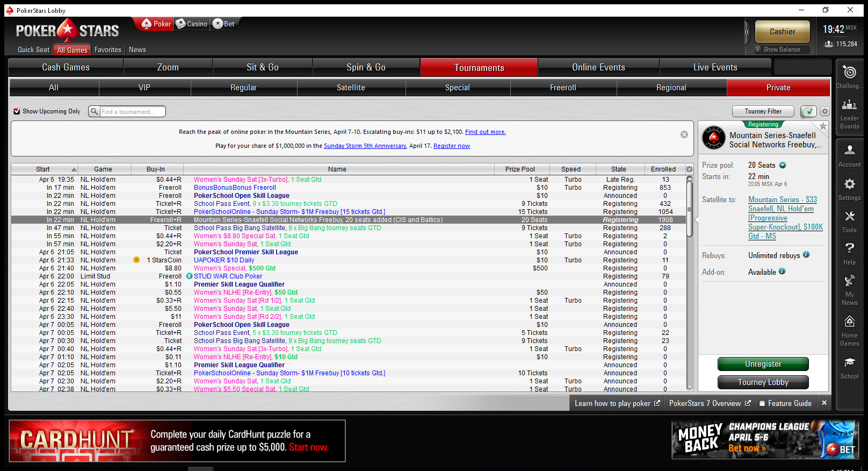Click the club icon beside STUD WAR Club Poker

[x=189, y=276]
